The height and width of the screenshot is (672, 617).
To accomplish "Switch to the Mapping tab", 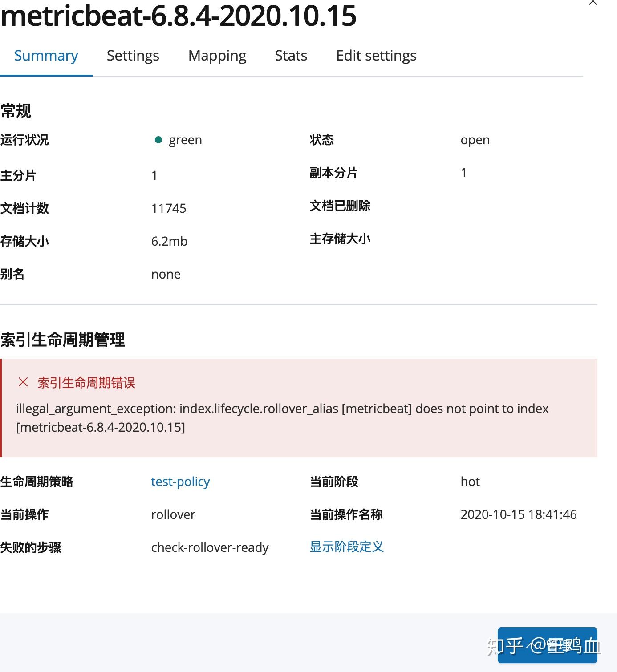I will click(217, 55).
